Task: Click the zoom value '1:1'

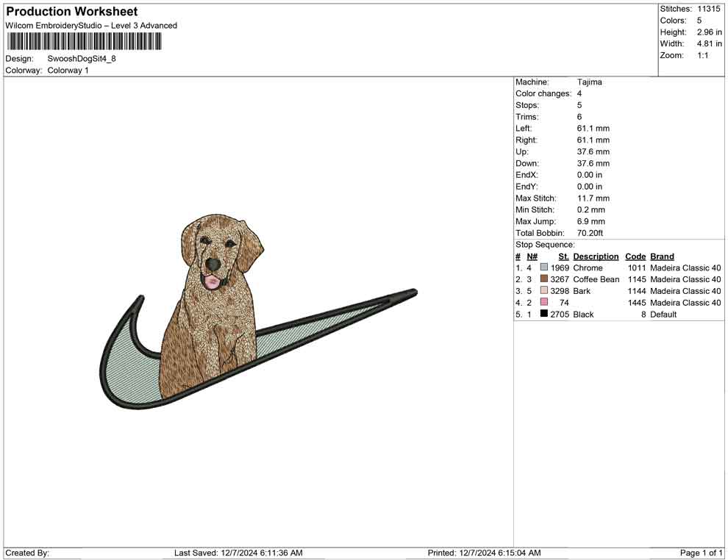Action: pyautogui.click(x=703, y=55)
